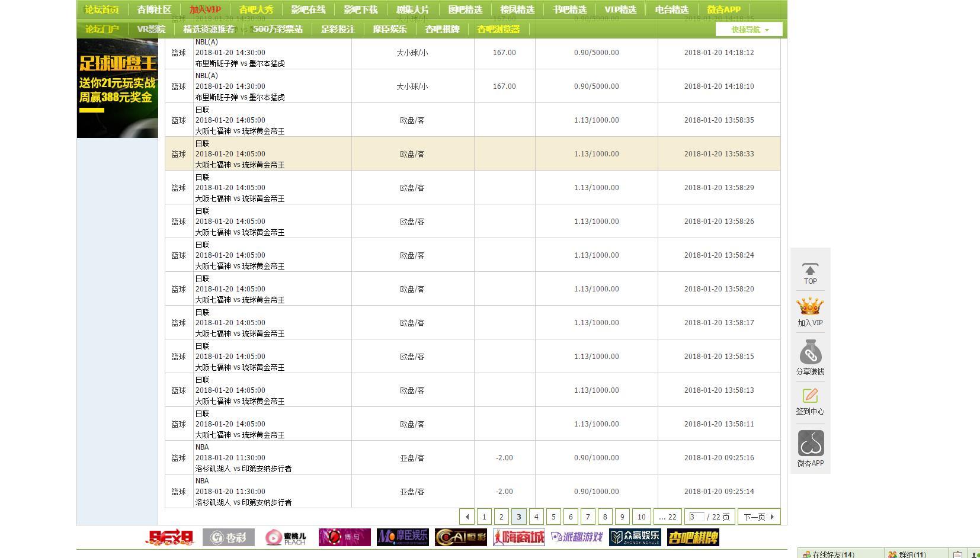The width and height of the screenshot is (980, 558).
Task: Click the 下一页 next page button
Action: (758, 517)
